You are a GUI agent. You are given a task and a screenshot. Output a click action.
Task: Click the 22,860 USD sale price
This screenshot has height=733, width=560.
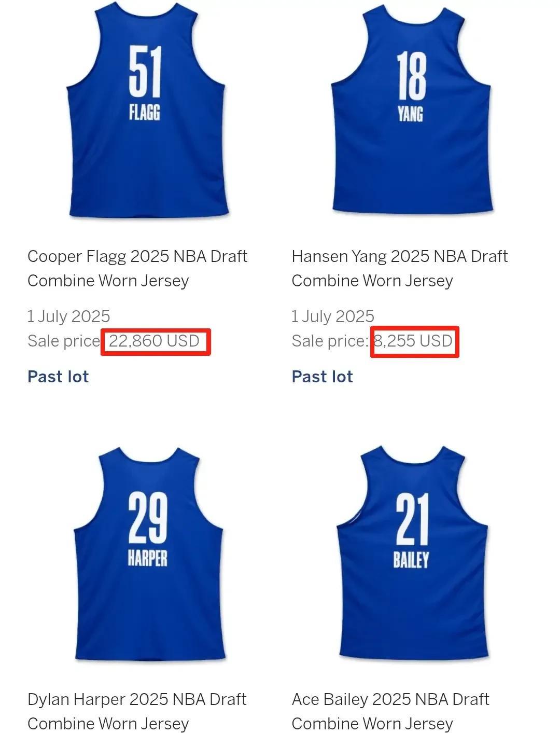[154, 341]
